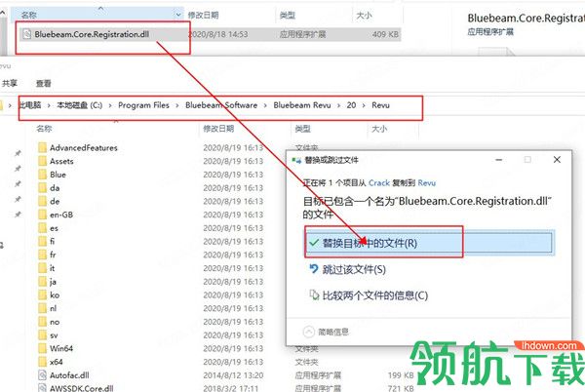Click the 409 KB size cell

385,35
